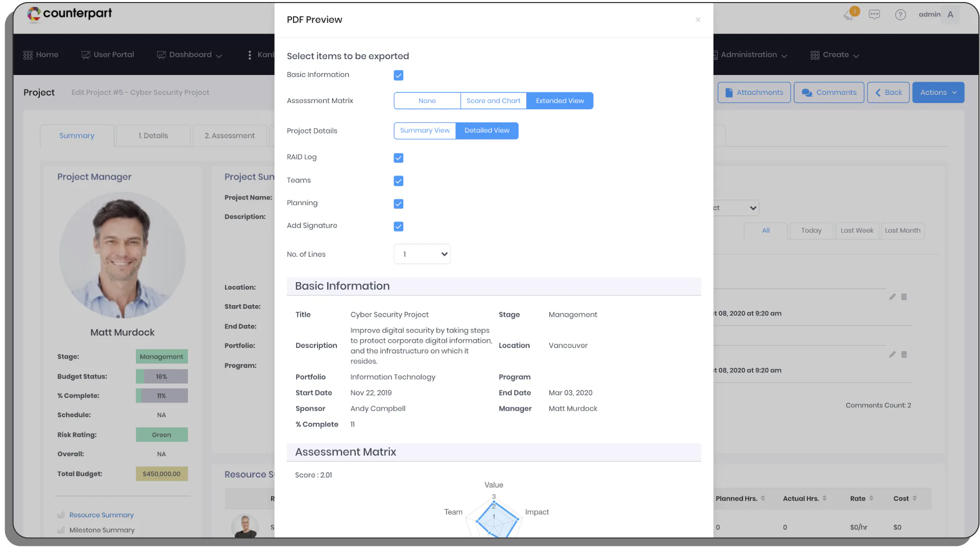This screenshot has height=551, width=980.
Task: Uncheck the Teams checkbox
Action: 399,181
